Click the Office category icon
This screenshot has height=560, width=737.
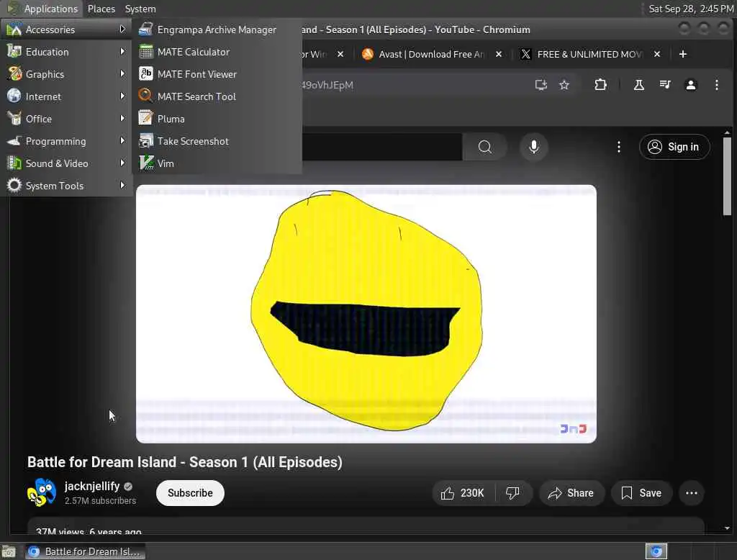pyautogui.click(x=14, y=119)
